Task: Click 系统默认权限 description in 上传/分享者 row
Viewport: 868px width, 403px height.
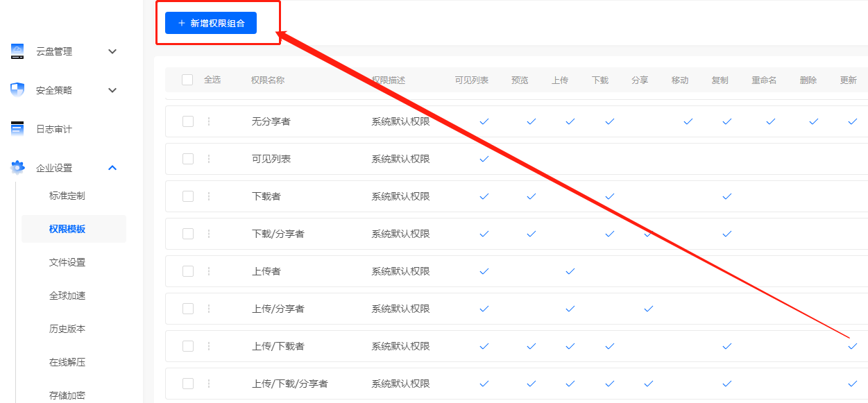Action: coord(400,309)
